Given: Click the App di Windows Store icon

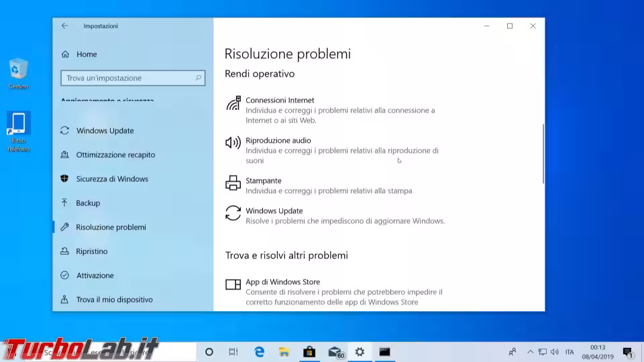Looking at the screenshot, I should click(233, 284).
